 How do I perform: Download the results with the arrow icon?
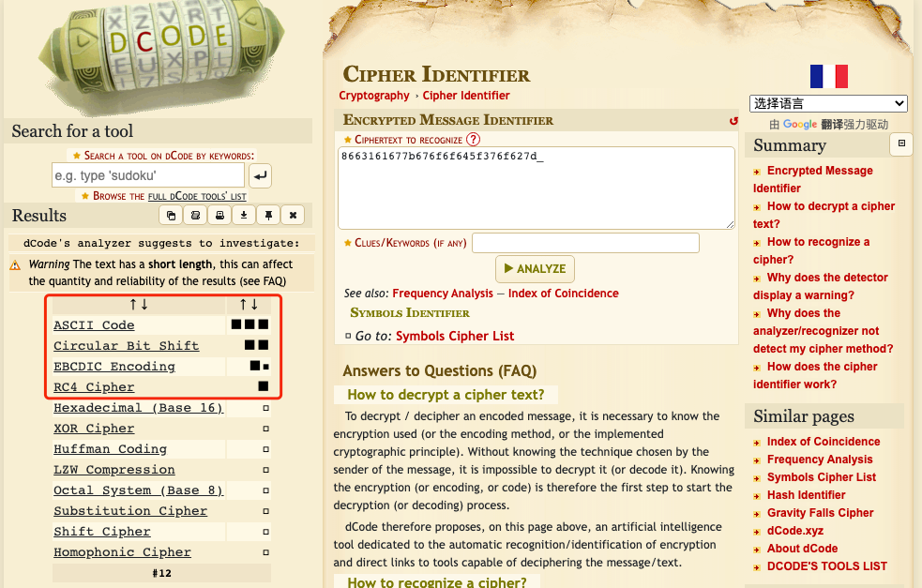click(x=244, y=216)
